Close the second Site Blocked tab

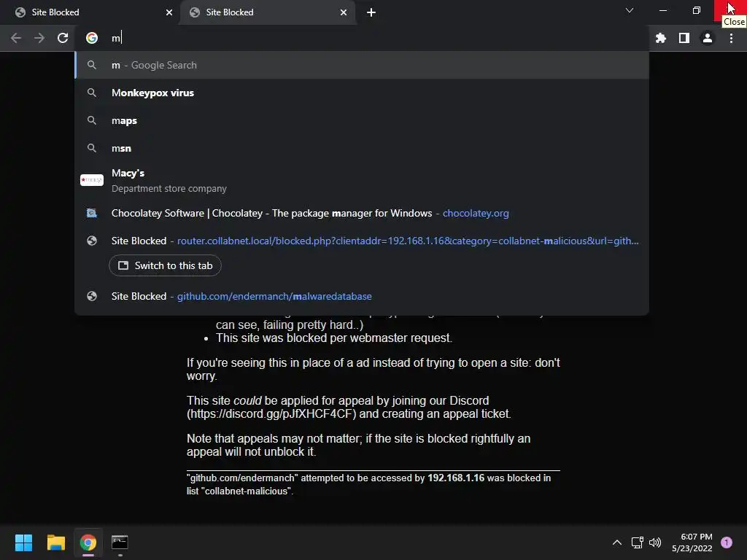[x=344, y=12]
